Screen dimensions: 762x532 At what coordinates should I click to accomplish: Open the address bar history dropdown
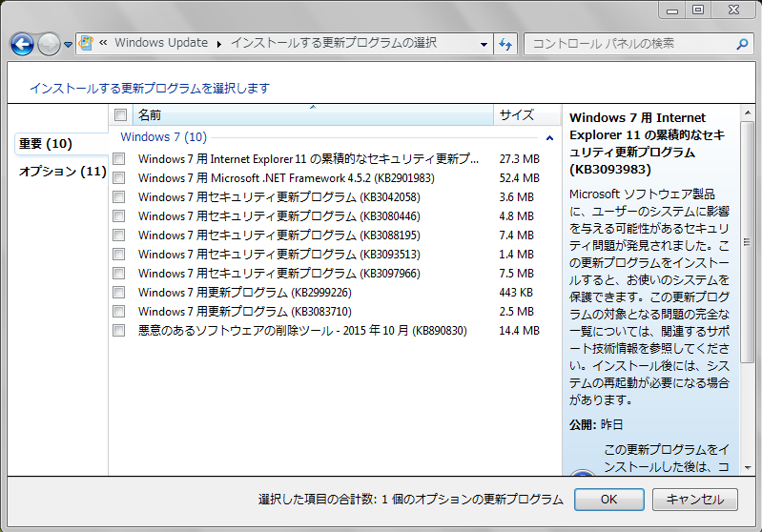click(484, 44)
